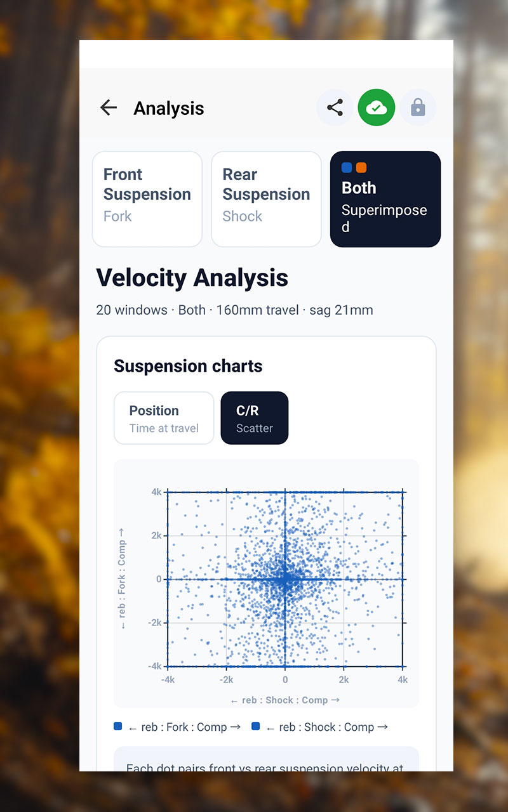Click the Shock legend blue square
508x812 pixels.
click(256, 726)
